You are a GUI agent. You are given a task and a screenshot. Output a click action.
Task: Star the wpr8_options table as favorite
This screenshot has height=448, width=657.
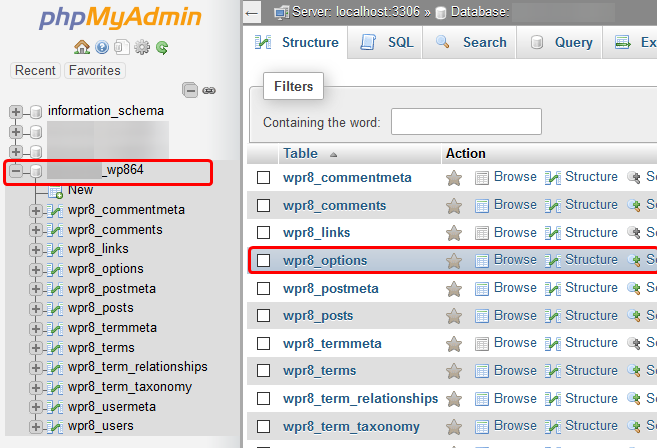coord(454,261)
